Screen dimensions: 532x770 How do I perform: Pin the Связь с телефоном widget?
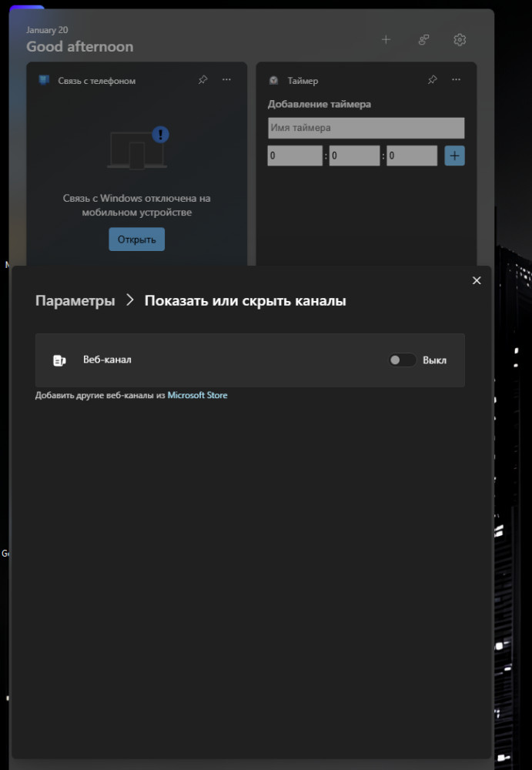(x=202, y=80)
